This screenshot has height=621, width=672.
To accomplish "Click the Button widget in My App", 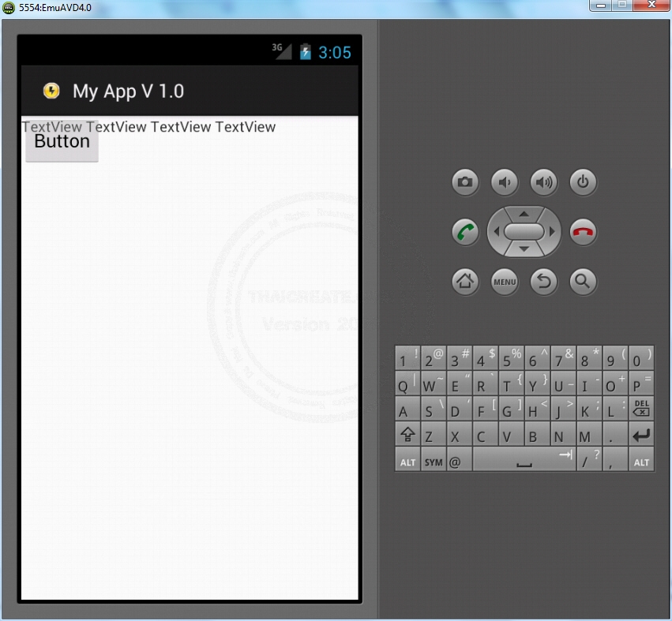I will tap(62, 141).
